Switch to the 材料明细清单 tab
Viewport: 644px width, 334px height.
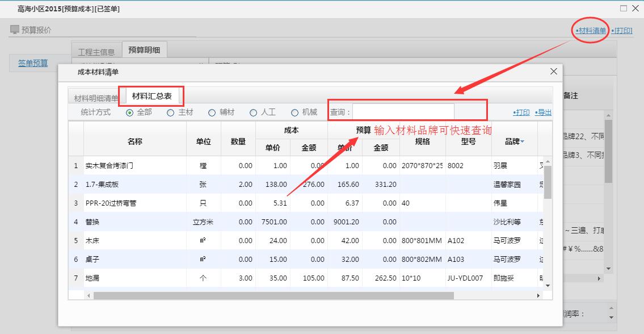(x=96, y=98)
